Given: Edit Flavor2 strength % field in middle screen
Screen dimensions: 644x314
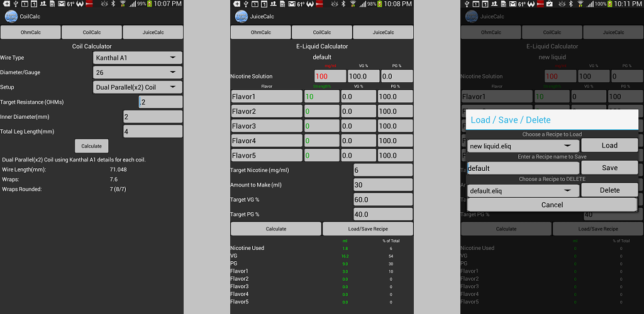Looking at the screenshot, I should (x=321, y=112).
